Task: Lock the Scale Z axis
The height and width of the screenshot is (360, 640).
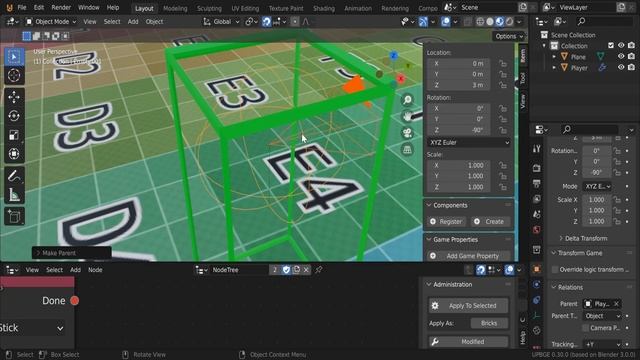Action: [x=503, y=187]
